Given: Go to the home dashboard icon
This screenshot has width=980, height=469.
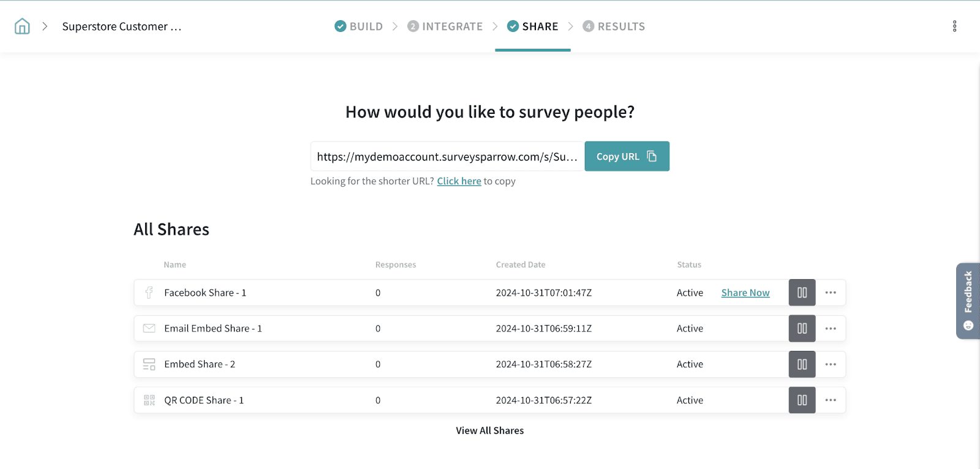Looking at the screenshot, I should 22,26.
